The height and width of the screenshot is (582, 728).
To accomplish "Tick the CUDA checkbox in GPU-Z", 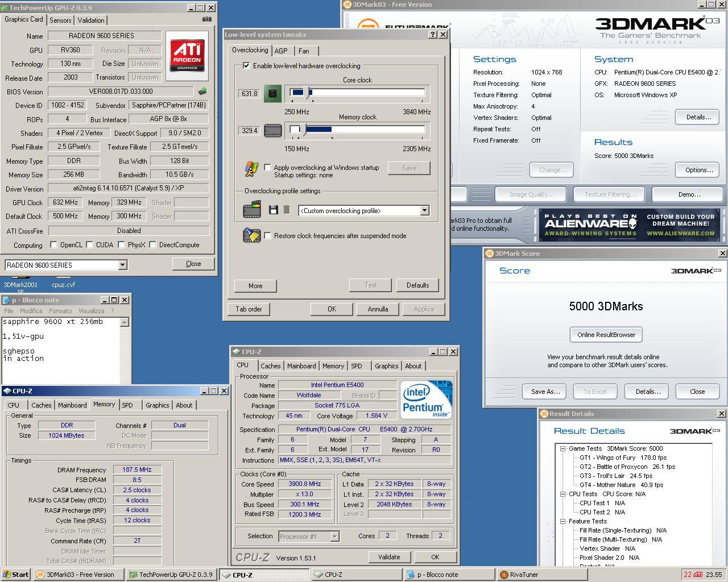I will point(89,245).
